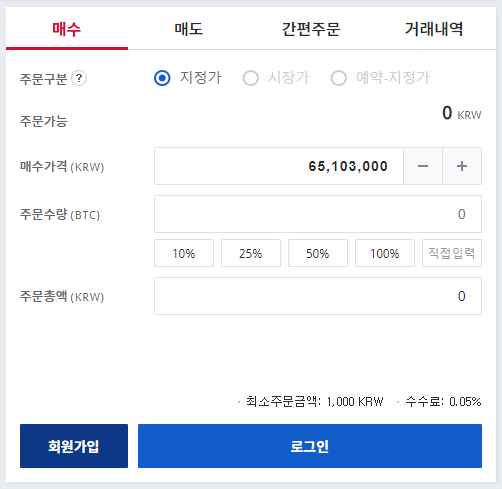The width and height of the screenshot is (502, 489).
Task: Choose the 100% quantity button
Action: 385,253
